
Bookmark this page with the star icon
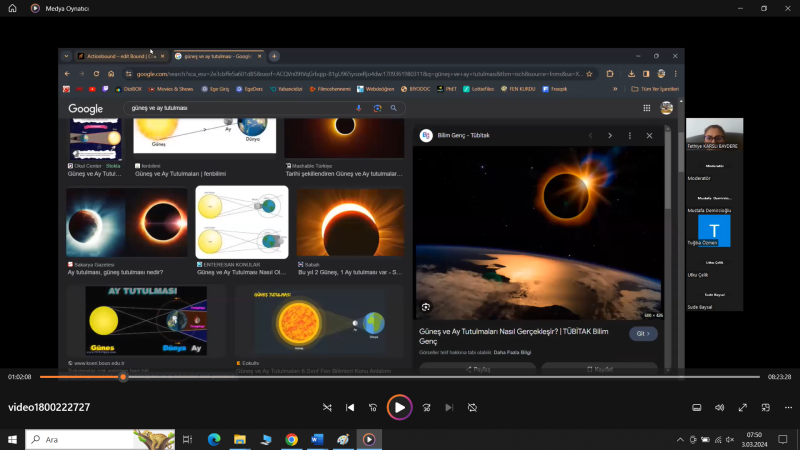click(589, 74)
